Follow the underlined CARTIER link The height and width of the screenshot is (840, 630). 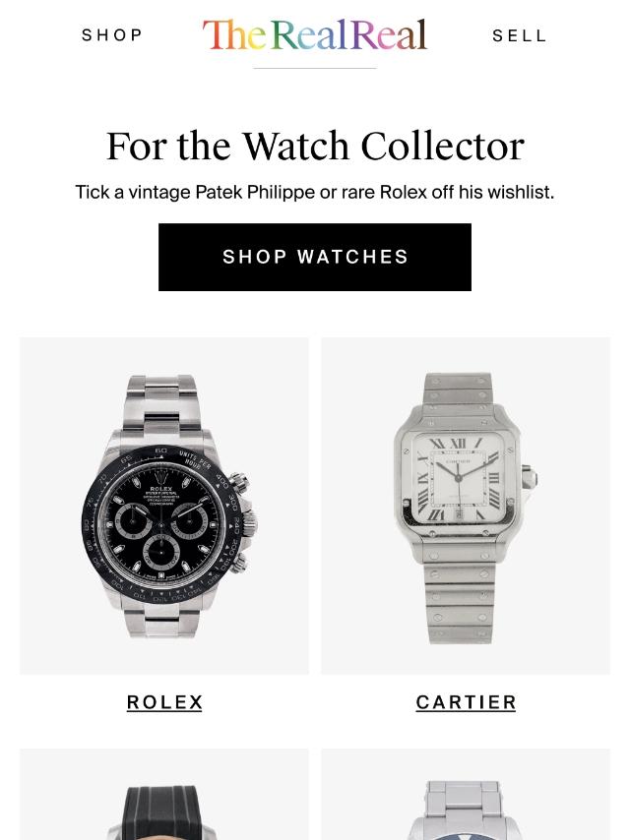466,702
